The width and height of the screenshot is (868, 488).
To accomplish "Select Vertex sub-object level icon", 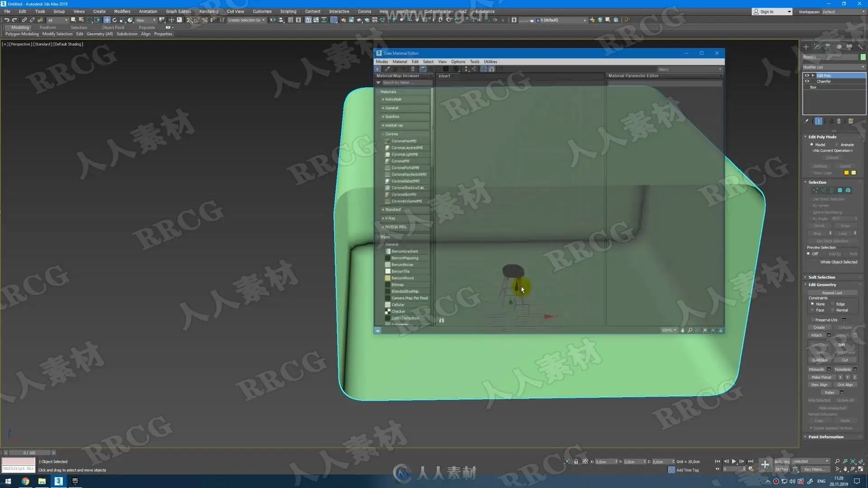I will click(815, 190).
